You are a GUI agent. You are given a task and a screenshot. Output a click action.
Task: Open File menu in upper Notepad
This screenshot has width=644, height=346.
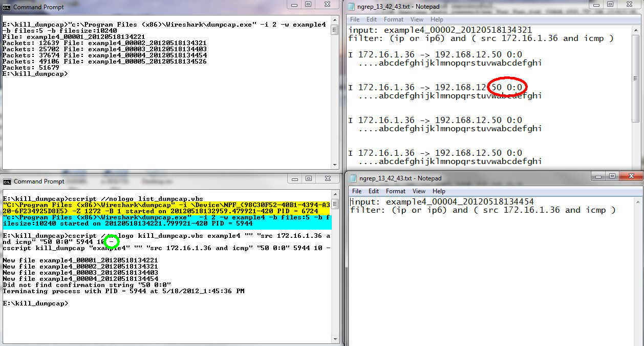(354, 19)
